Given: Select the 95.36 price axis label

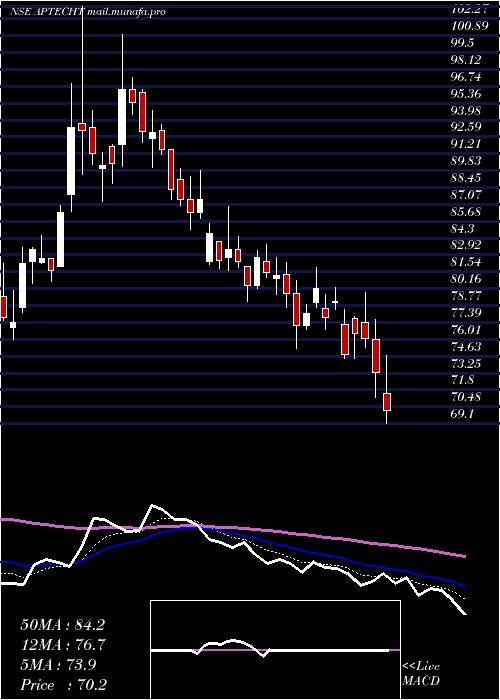Looking at the screenshot, I should tap(466, 94).
